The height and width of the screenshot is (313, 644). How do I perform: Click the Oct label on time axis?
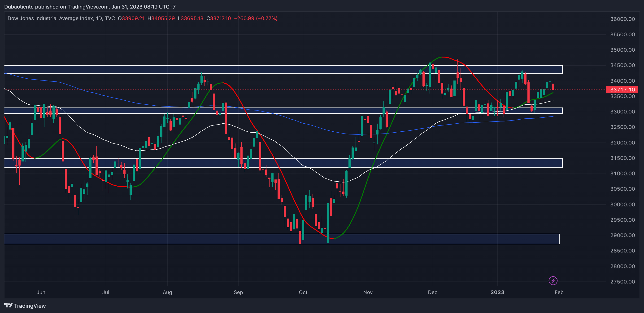[303, 292]
